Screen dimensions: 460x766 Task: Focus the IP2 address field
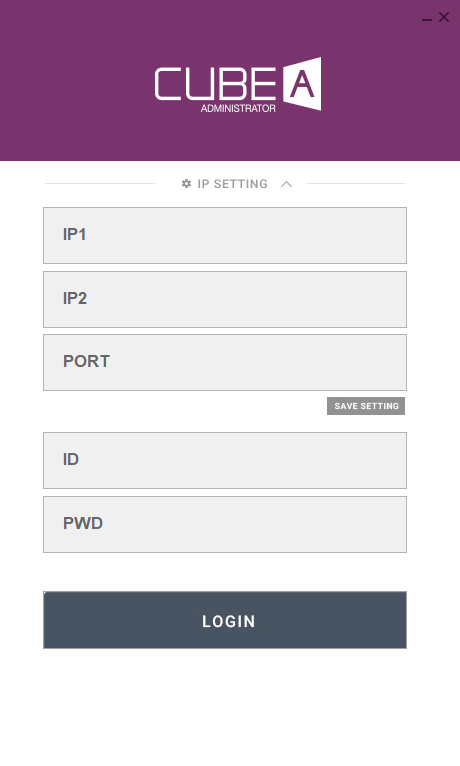[x=225, y=299]
